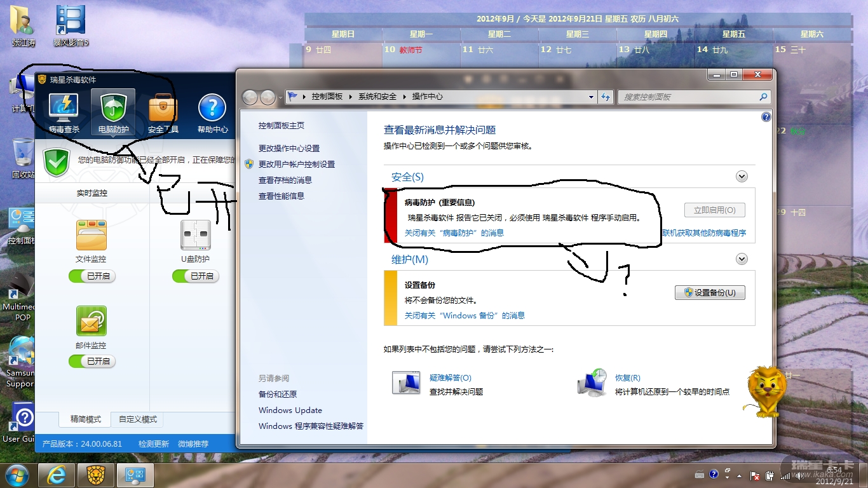
Task: Expand breadcrumb arrow after 控制面板
Action: point(350,97)
